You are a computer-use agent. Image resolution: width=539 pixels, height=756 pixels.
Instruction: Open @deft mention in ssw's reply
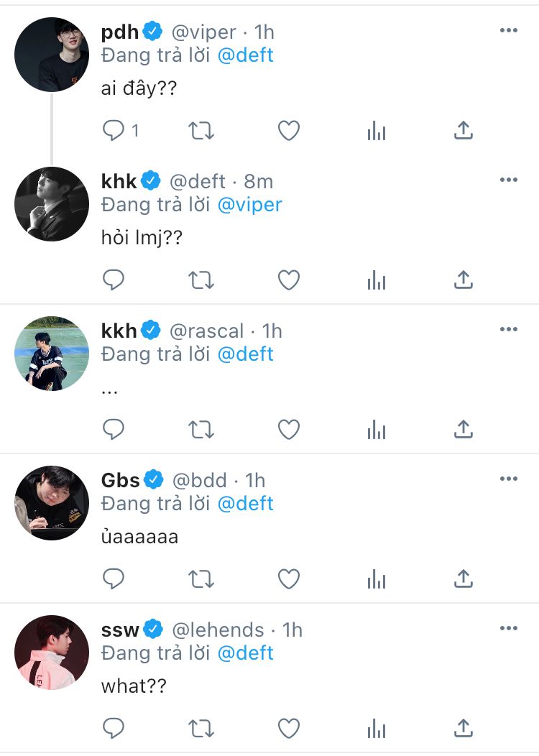coord(246,653)
